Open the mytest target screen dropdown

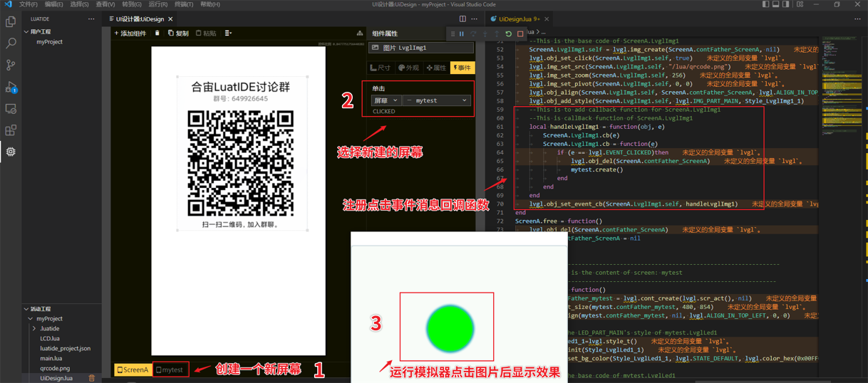436,100
